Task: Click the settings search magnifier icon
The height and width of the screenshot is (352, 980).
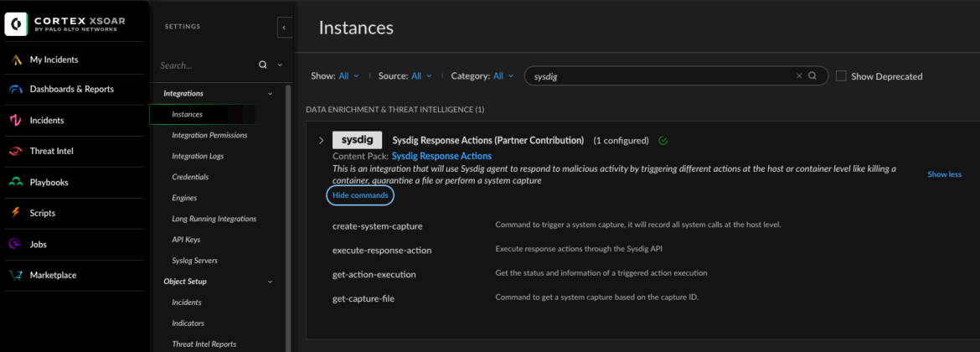Action: point(263,65)
